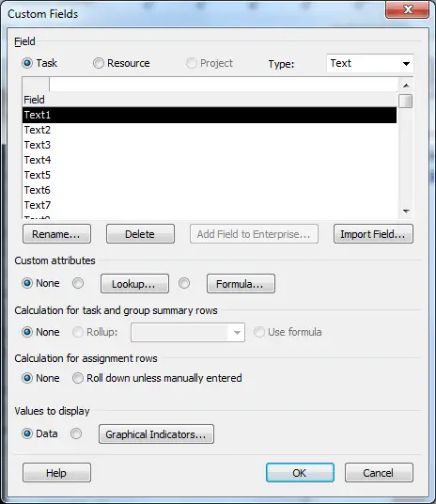The image size is (436, 504).
Task: Select the Lookup radio button
Action: 78,283
